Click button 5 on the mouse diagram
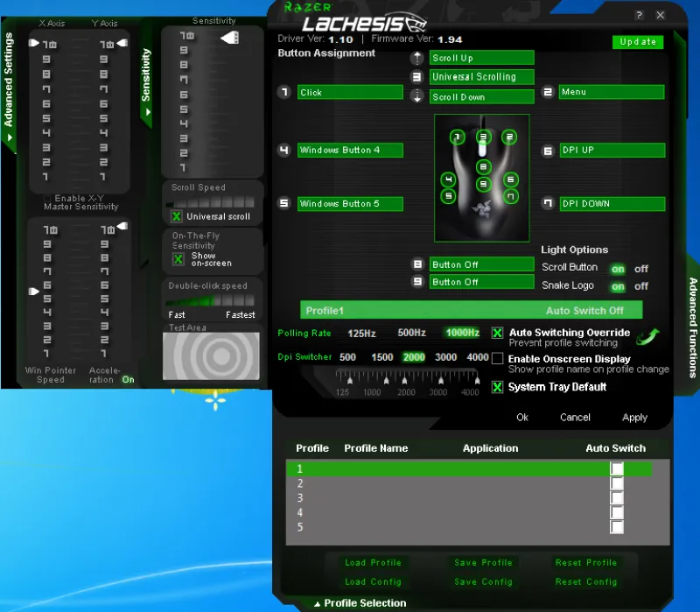Image resolution: width=700 pixels, height=612 pixels. (448, 195)
